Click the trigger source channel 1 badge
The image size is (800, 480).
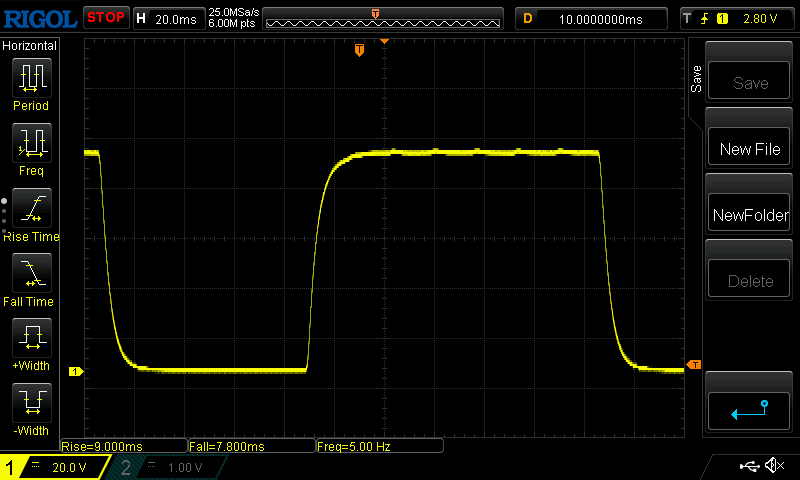[x=722, y=19]
